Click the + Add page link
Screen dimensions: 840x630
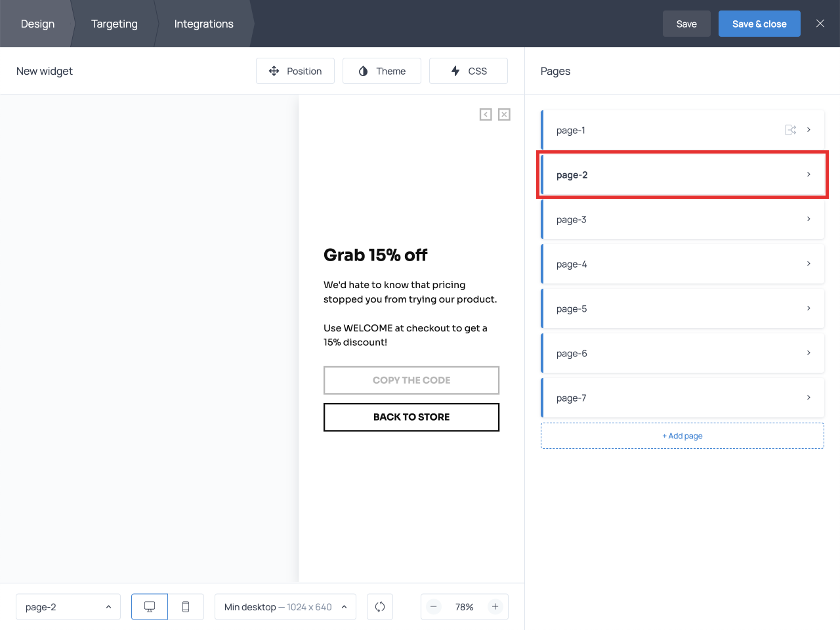(682, 436)
